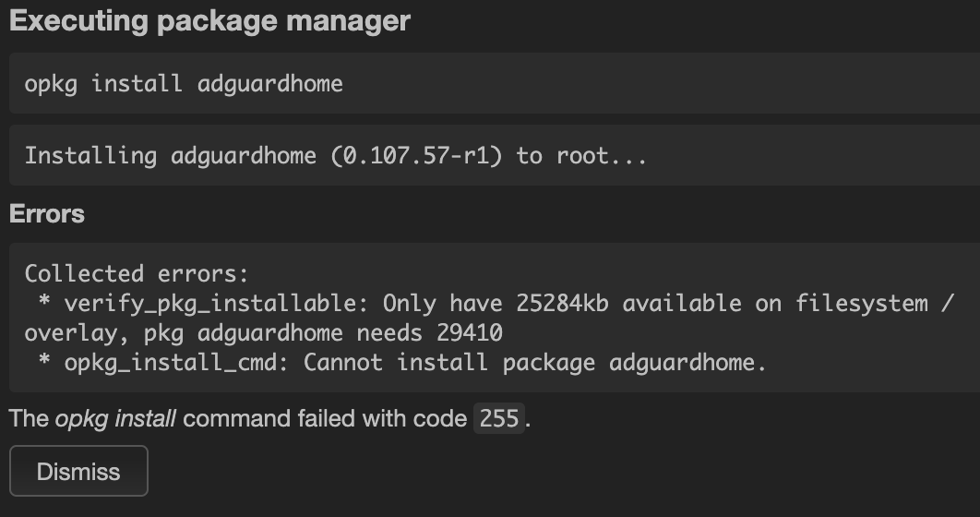The image size is (980, 517).
Task: Click the version "(0.107.57-r1)" text
Action: coord(416,155)
